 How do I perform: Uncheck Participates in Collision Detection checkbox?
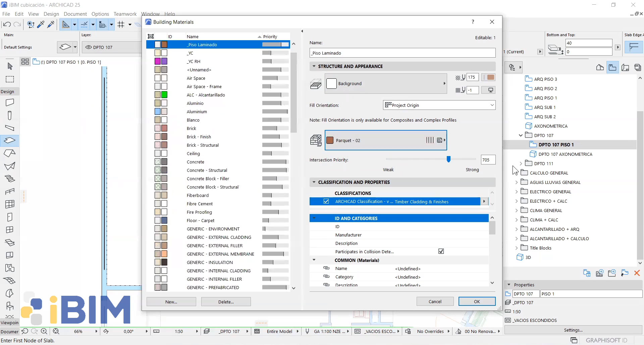441,251
